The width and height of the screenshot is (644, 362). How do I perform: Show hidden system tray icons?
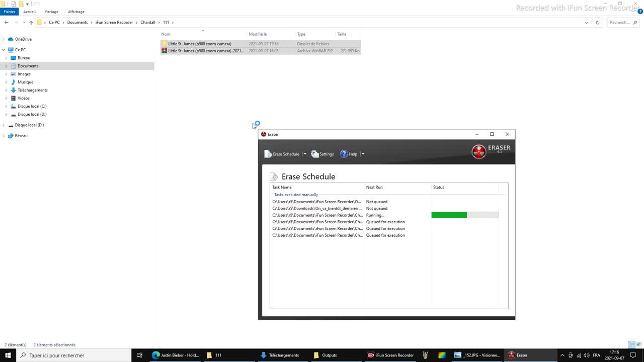(562, 355)
